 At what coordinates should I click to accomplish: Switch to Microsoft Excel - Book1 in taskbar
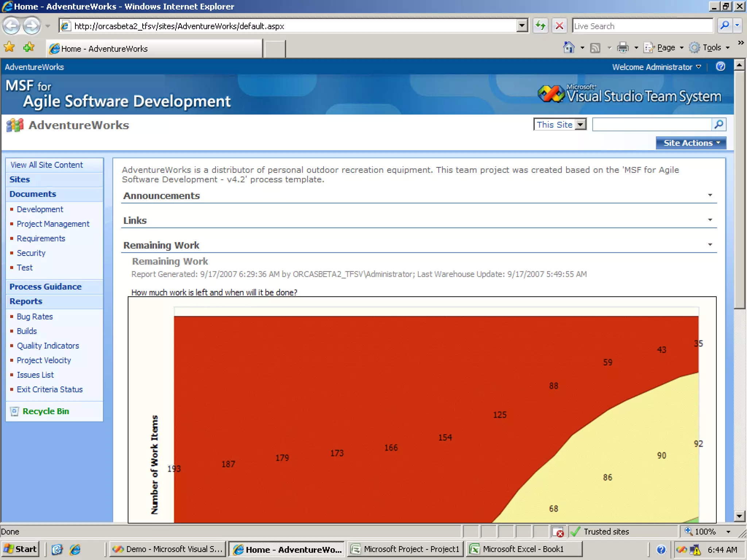tap(523, 549)
